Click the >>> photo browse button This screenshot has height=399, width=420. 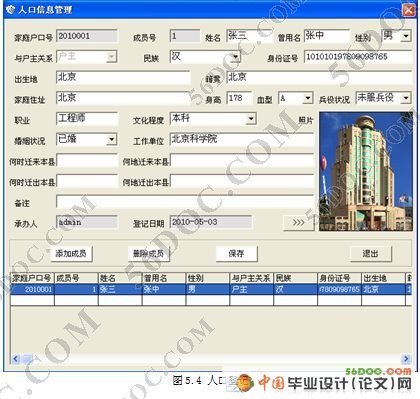tap(298, 222)
